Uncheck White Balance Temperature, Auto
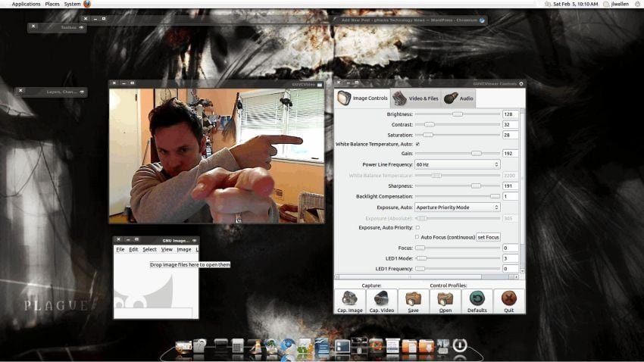Viewport: 644px width, 362px height. coord(417,144)
